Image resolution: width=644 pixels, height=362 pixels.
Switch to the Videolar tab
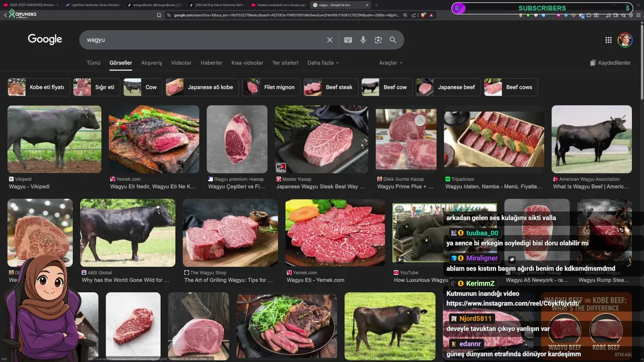pos(181,63)
